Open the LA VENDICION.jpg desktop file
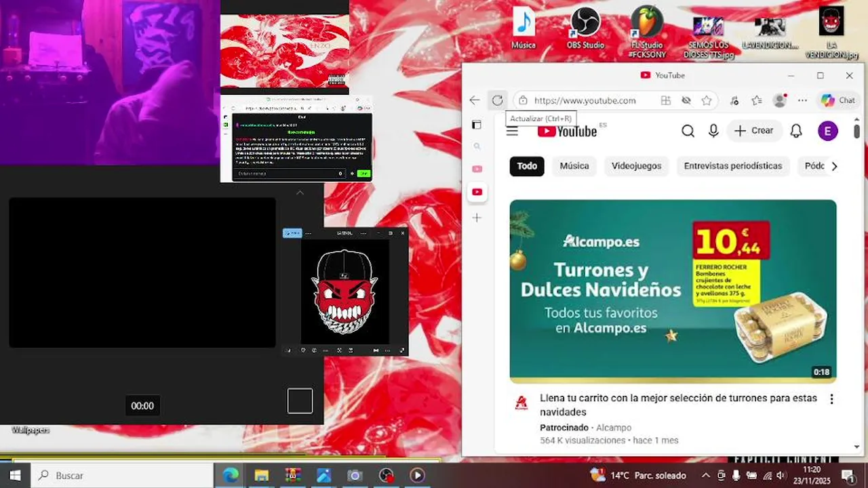This screenshot has height=488, width=868. point(831,32)
